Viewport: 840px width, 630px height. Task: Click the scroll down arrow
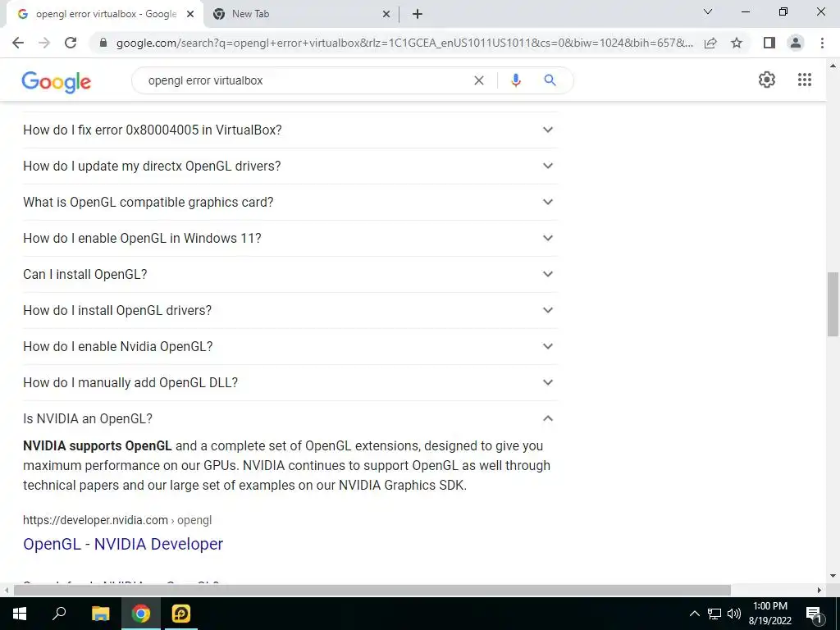click(833, 577)
